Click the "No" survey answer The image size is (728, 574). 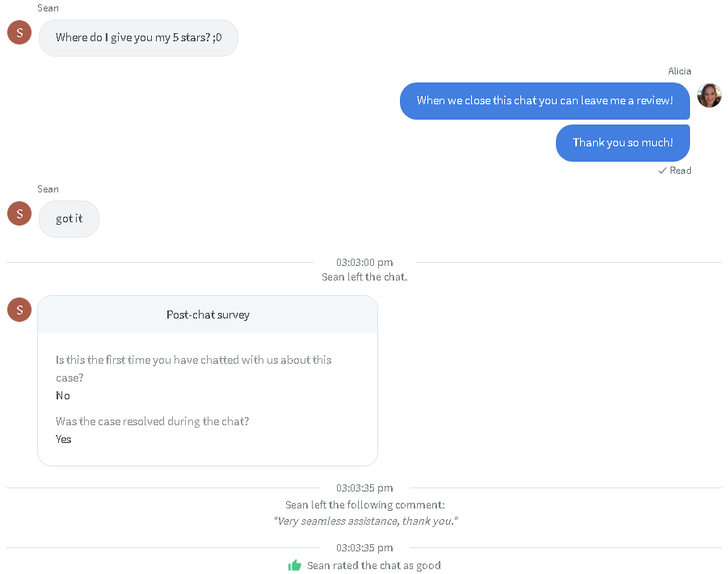[63, 395]
